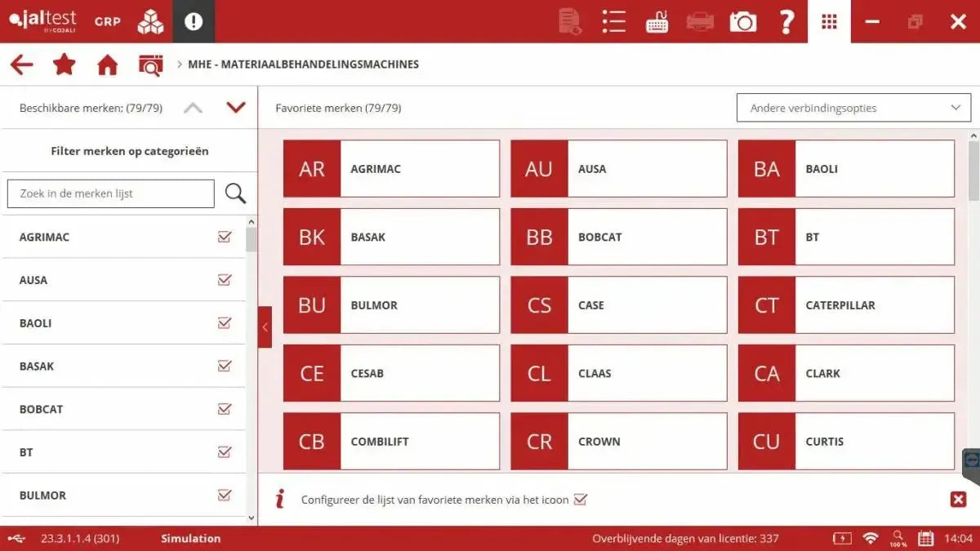Screen dimensions: 980x551
Task: Open the Andere verbindingsopties dropdown
Action: [853, 107]
